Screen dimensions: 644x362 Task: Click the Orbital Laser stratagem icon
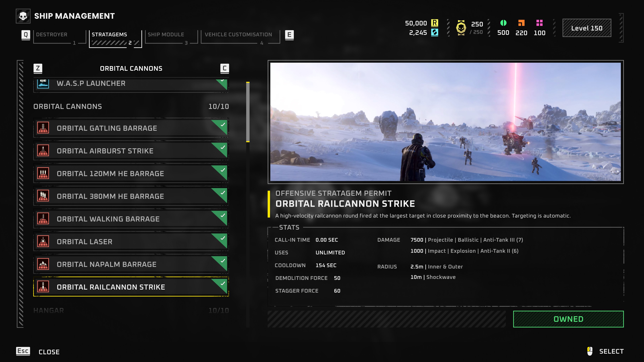(x=43, y=241)
